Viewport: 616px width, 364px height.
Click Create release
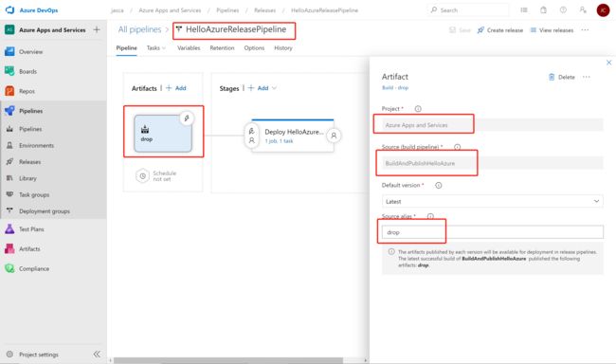click(500, 30)
